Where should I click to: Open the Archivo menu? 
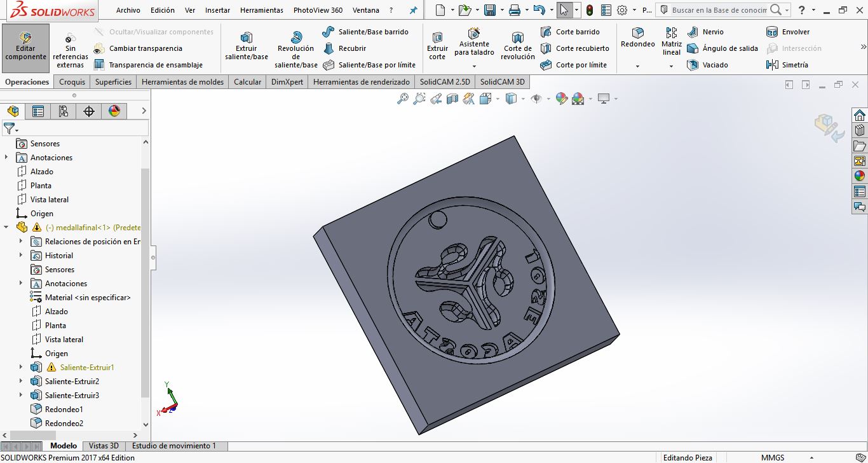click(128, 10)
